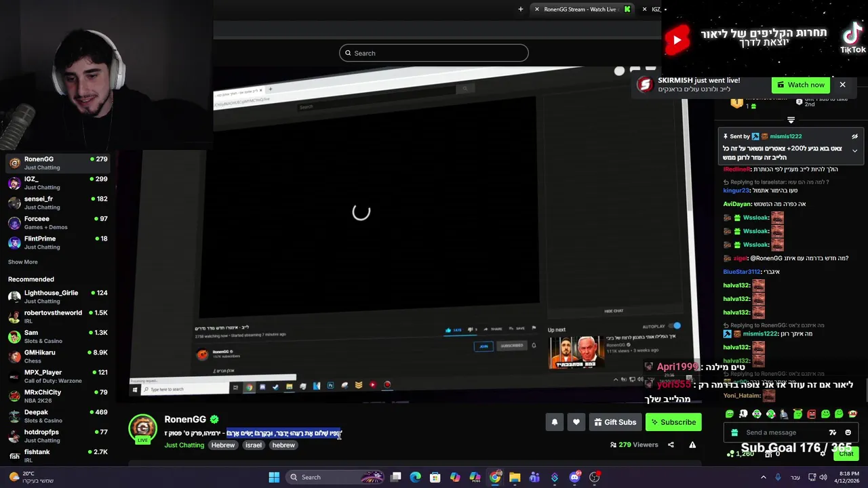Click the notification bell next to Gift Subs

tap(555, 422)
